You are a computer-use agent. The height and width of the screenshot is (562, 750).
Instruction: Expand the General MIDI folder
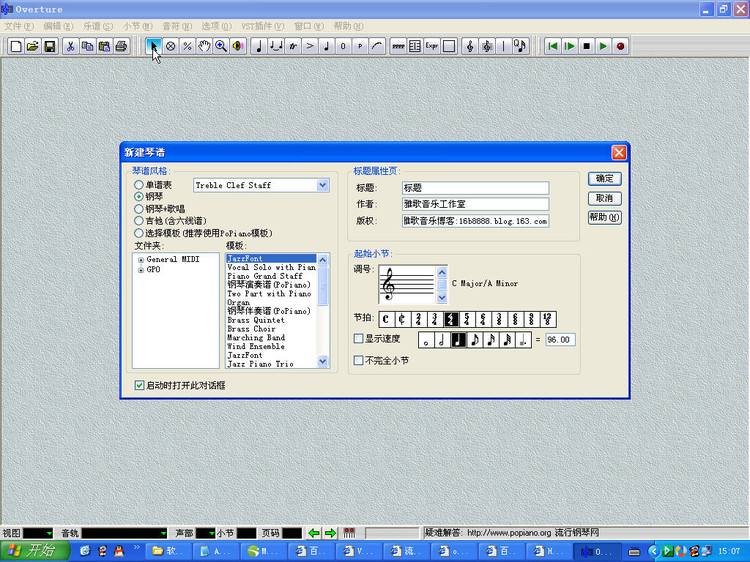click(x=141, y=260)
